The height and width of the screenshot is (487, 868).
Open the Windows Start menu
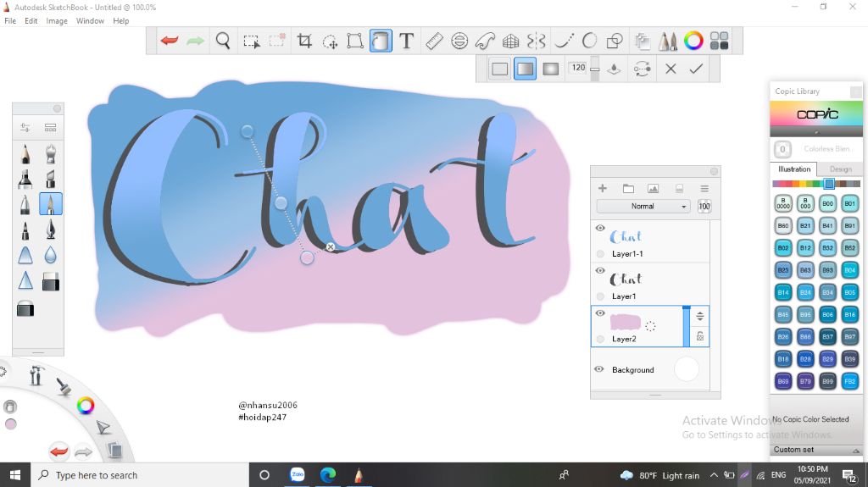coord(15,475)
